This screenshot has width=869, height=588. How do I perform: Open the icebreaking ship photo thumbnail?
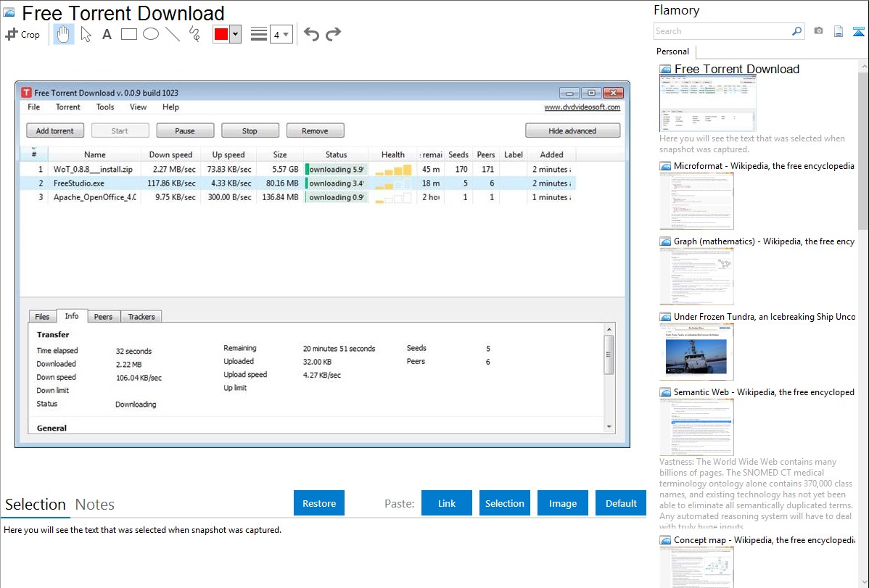(696, 352)
